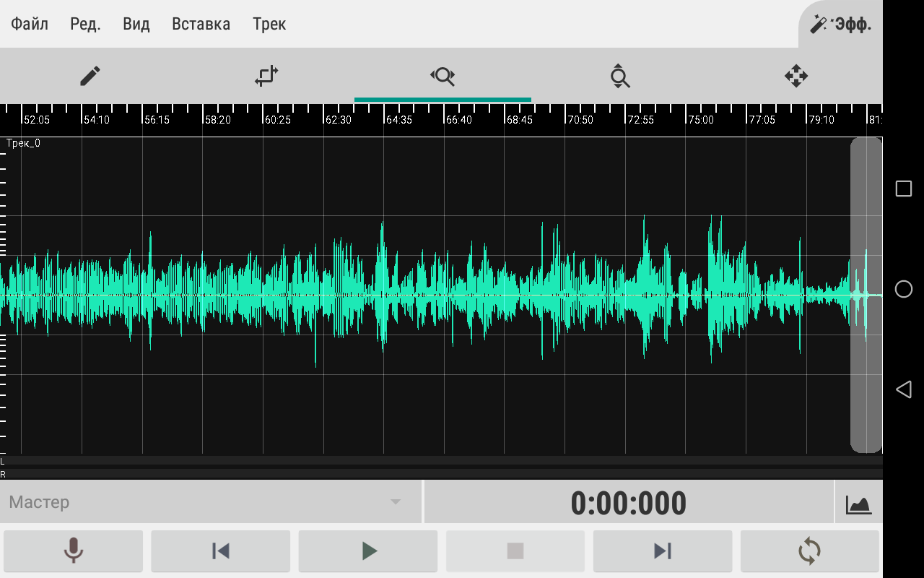Toggle loop playback
Viewport: 924px width, 578px height.
tap(810, 551)
